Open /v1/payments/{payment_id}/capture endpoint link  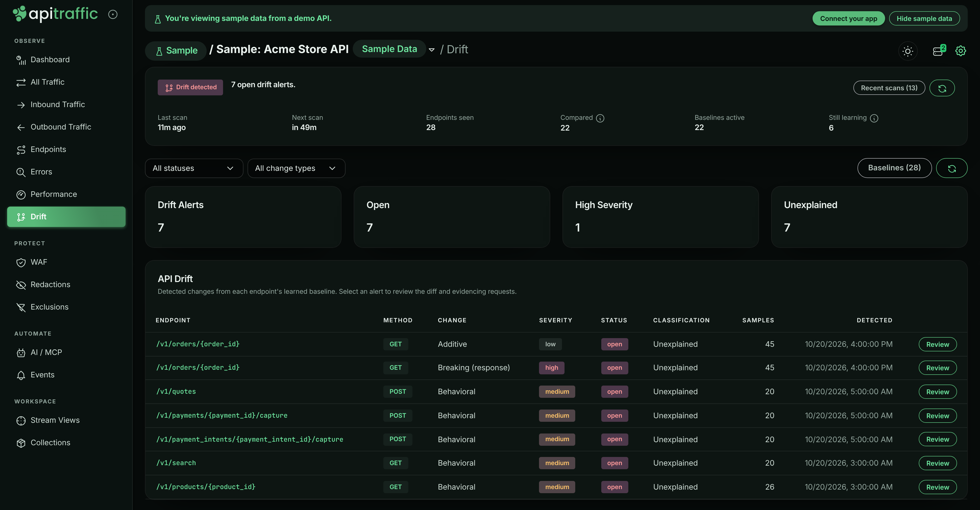coord(222,415)
